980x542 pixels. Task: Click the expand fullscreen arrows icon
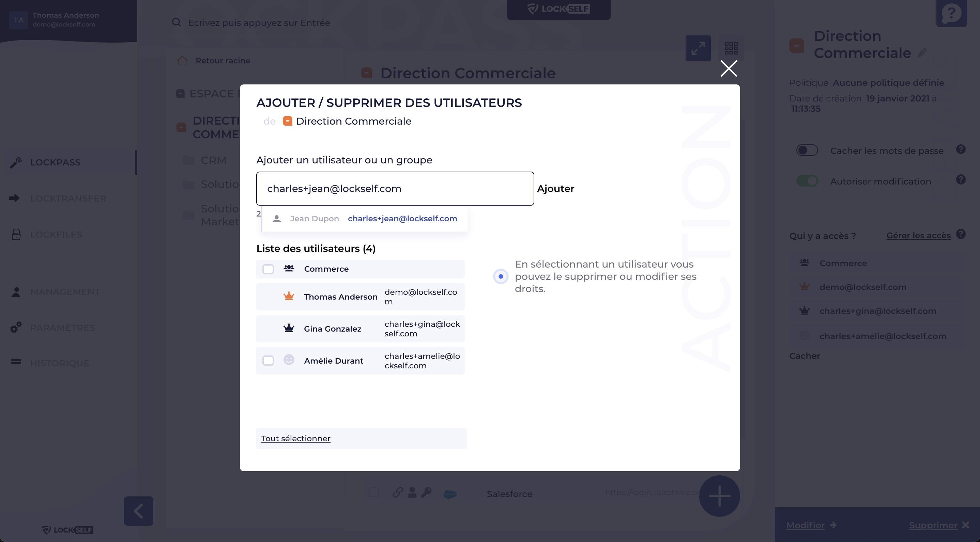point(698,48)
